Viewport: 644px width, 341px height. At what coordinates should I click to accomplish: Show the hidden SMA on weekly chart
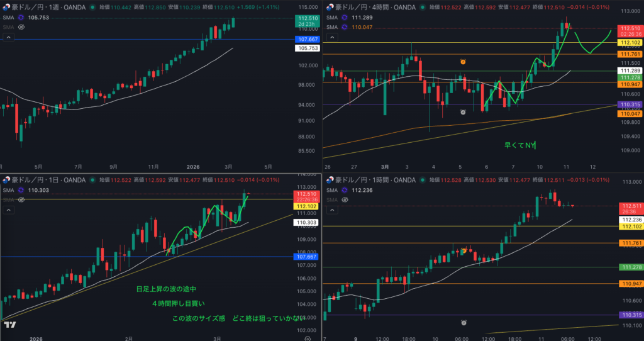[x=21, y=28]
